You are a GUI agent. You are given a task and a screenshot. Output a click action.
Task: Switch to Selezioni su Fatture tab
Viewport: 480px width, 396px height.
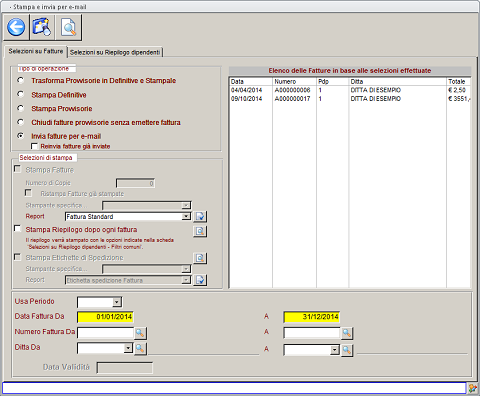click(x=36, y=51)
